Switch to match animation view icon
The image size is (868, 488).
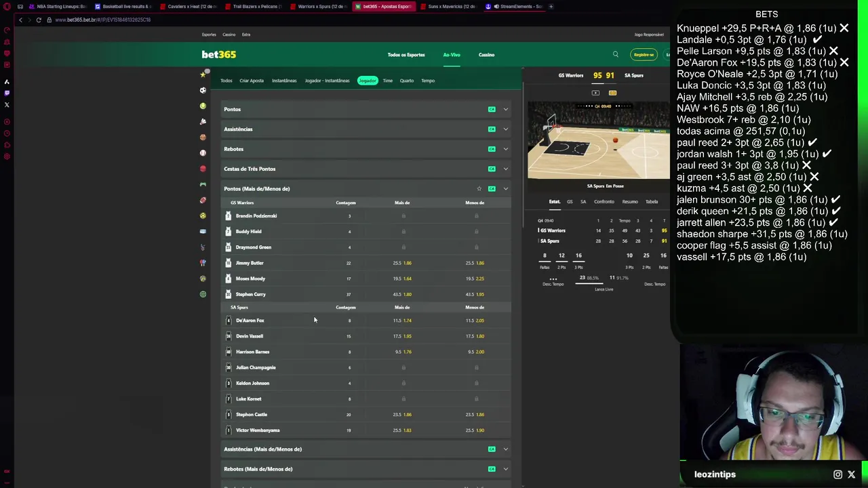coord(612,93)
